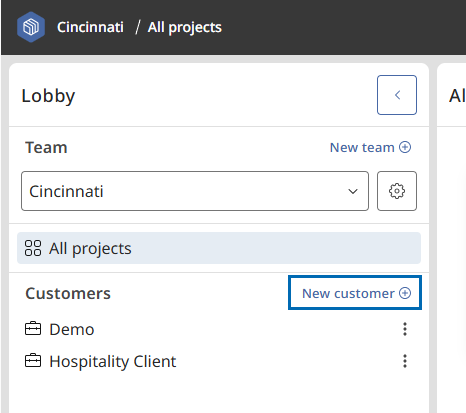Open All projects breadcrumb in header
This screenshot has width=466, height=413.
[185, 27]
